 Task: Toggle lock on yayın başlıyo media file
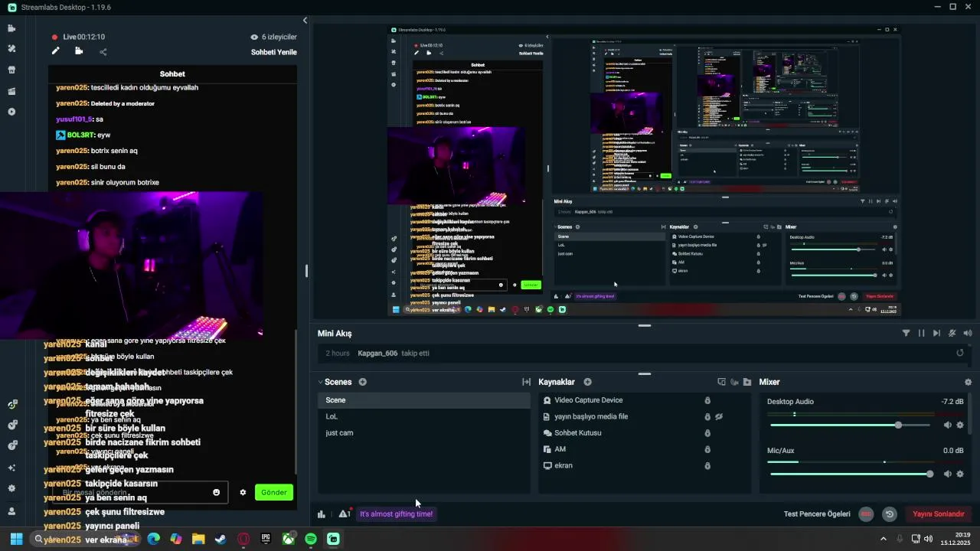[x=707, y=416]
